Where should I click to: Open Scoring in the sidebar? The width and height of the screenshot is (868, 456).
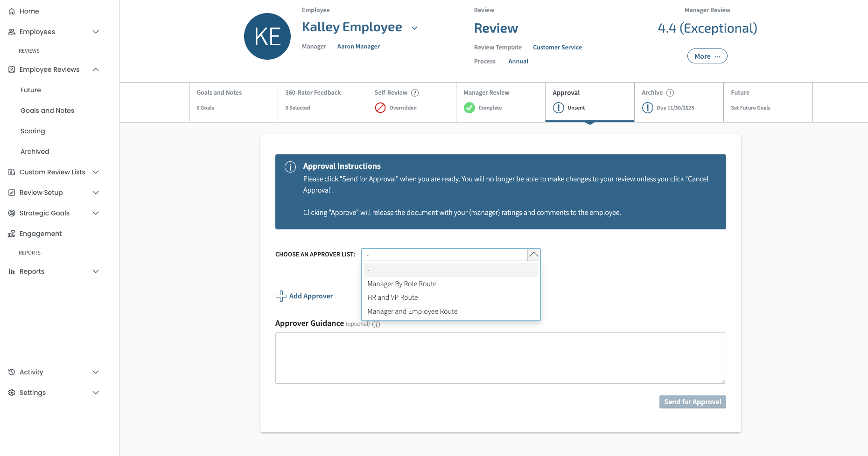point(33,131)
